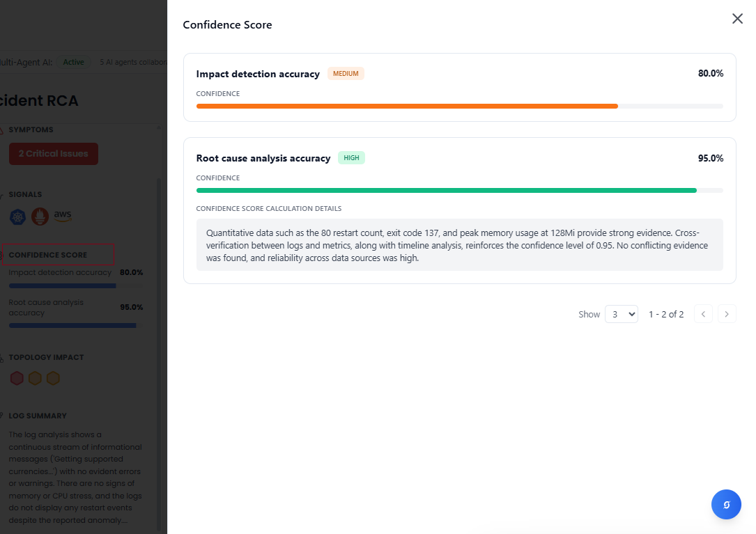
Task: Click the middle topology hexagon icon
Action: 35,378
